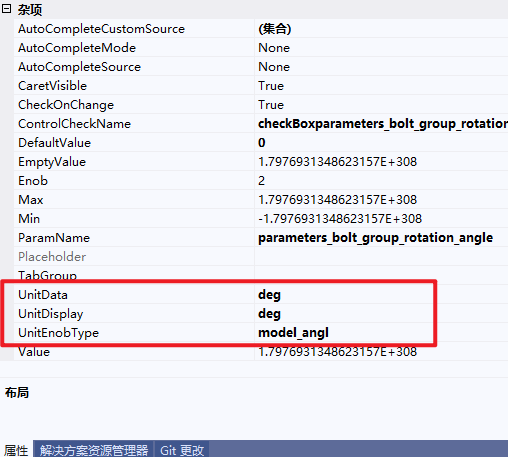Screen dimensions: 508x457
Task: Open the Git 更改 tab
Action: click(182, 450)
